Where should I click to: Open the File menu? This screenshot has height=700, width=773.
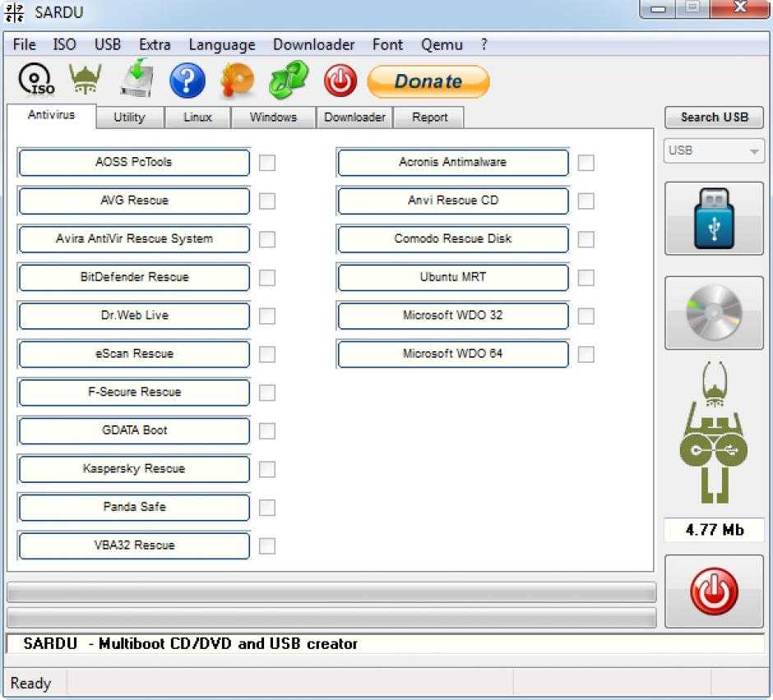(x=24, y=44)
